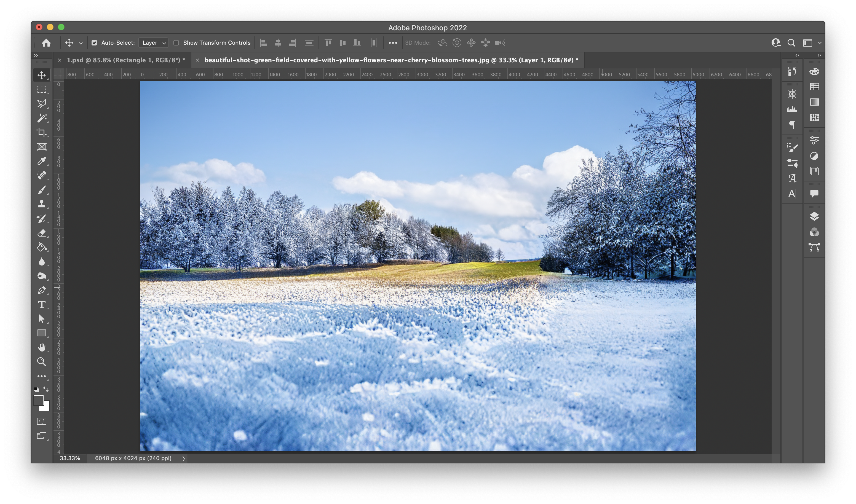Click the Home button

pyautogui.click(x=46, y=43)
